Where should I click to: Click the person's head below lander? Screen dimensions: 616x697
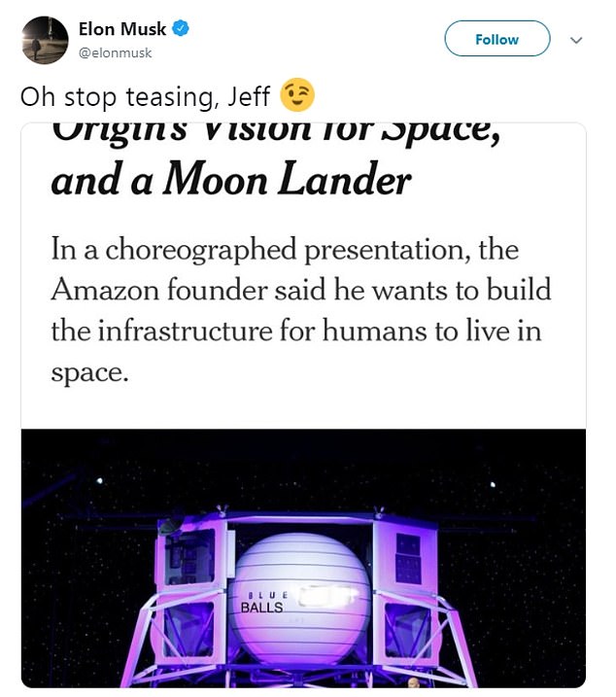[x=413, y=681]
